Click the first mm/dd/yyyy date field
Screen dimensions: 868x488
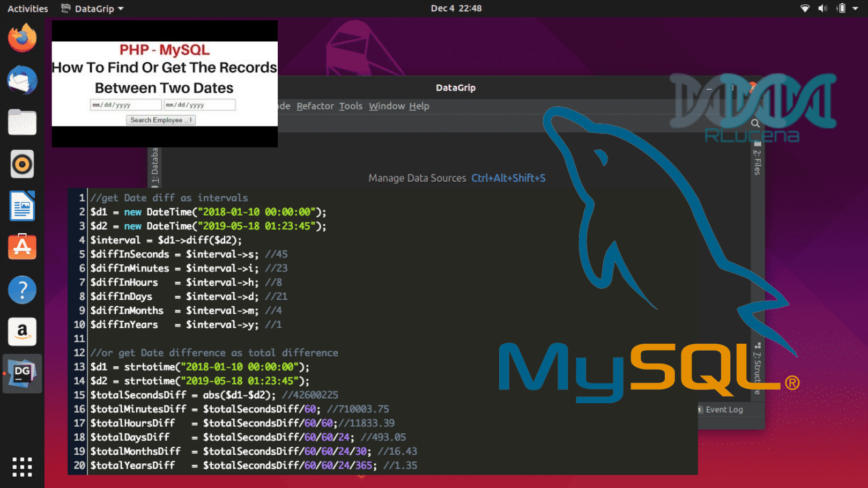pos(125,105)
